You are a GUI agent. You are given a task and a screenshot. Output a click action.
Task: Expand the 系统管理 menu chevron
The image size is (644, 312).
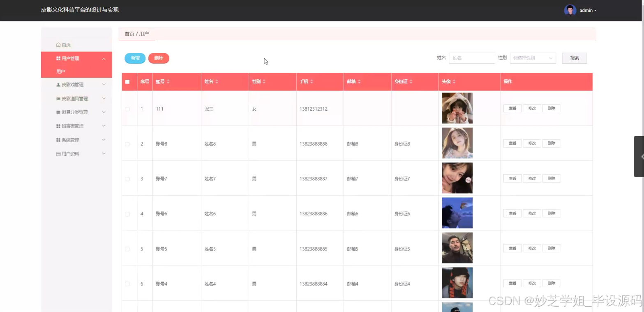tap(104, 140)
